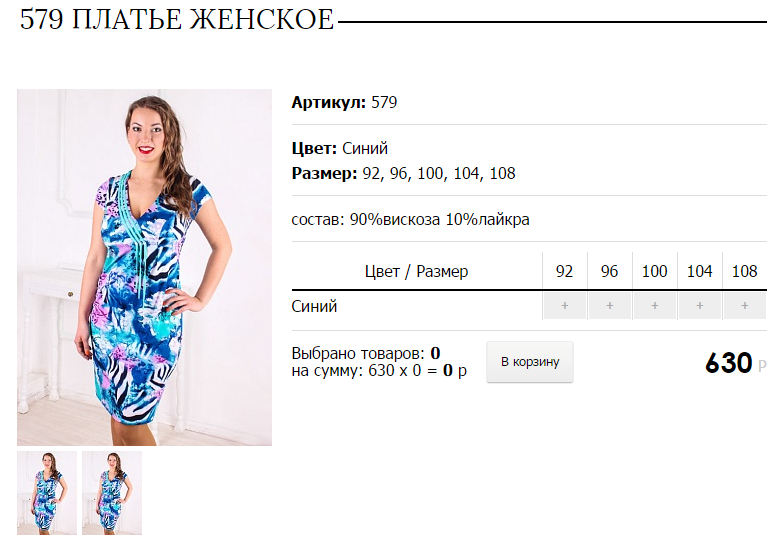Add size 104 in Синий color
The height and width of the screenshot is (550, 771).
click(x=700, y=306)
